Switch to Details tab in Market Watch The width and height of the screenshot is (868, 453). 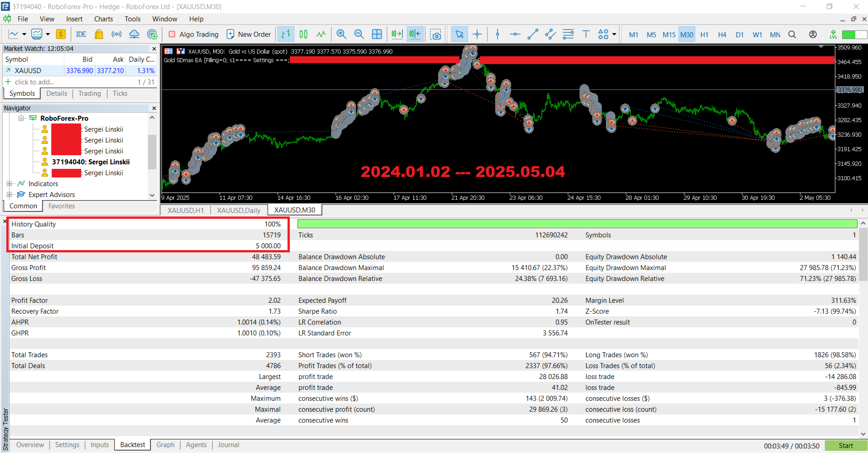pos(57,94)
